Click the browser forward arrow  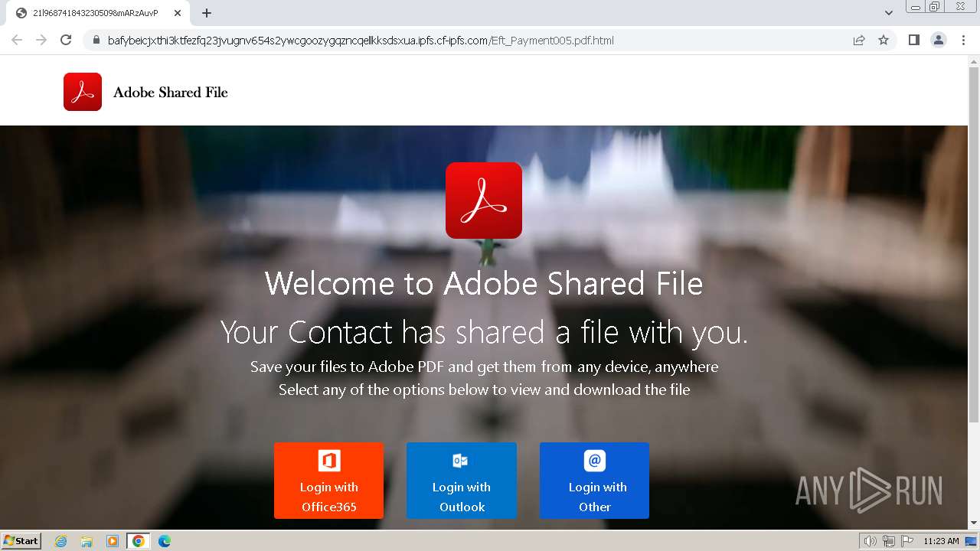coord(41,40)
